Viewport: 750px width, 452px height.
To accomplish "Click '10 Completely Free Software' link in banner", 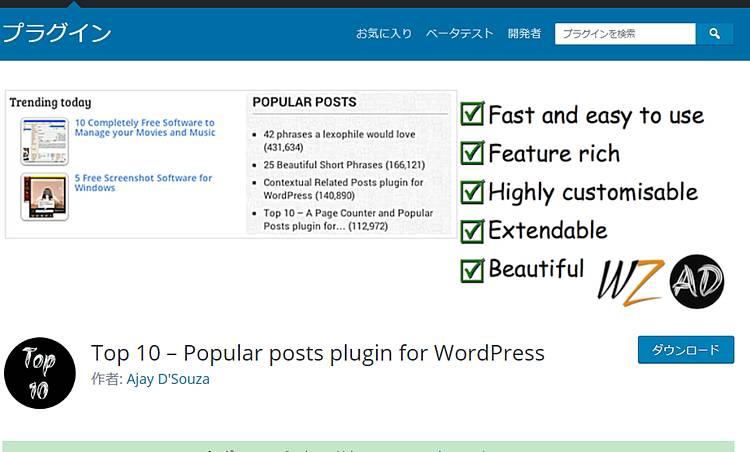I will click(x=145, y=128).
